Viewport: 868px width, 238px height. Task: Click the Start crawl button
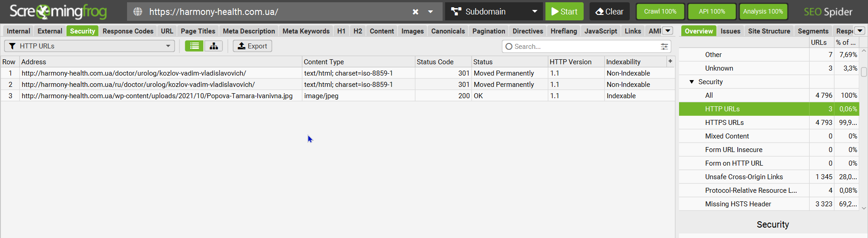coord(564,12)
